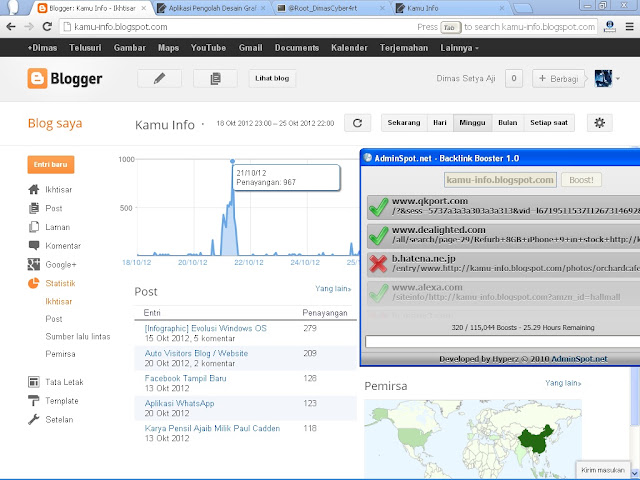Click the Kirim masukan feedback button
This screenshot has width=640, height=480.
click(x=603, y=470)
